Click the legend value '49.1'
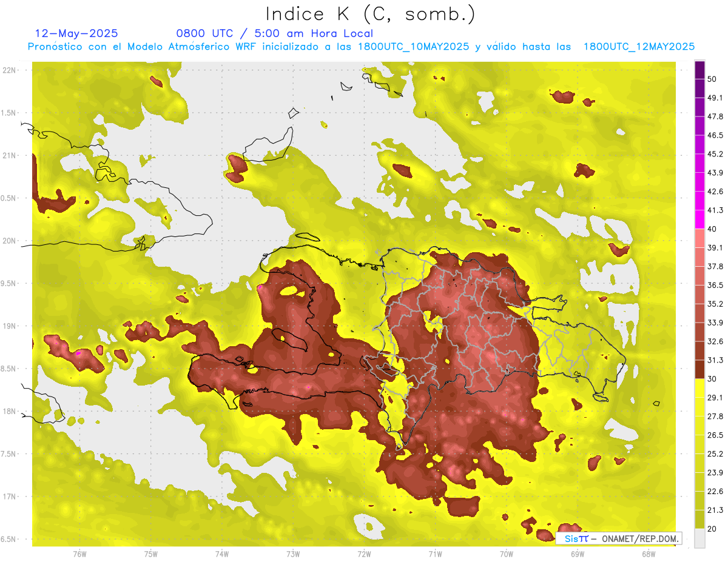 (x=715, y=98)
